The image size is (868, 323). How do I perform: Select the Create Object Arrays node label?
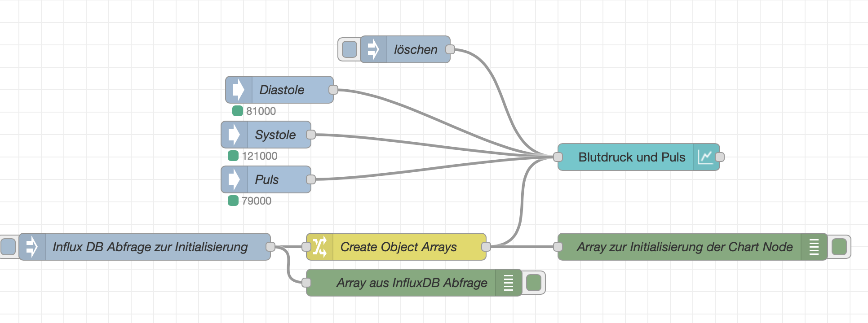[398, 247]
